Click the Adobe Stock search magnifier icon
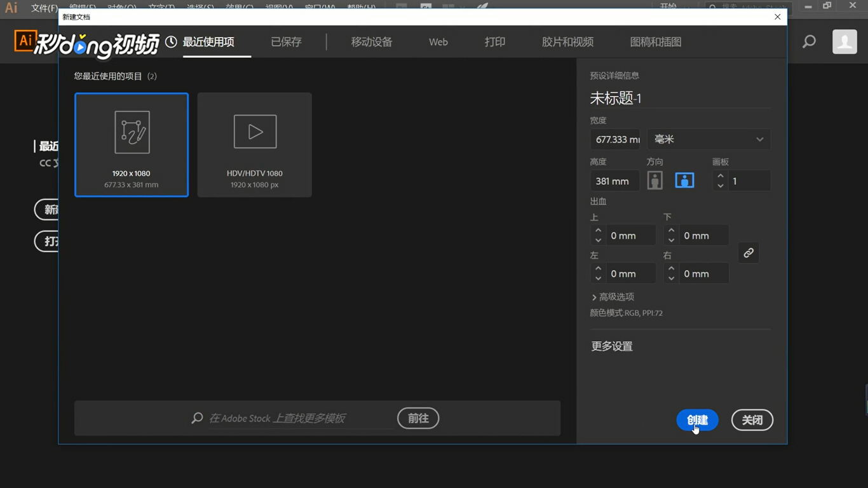The image size is (868, 488). point(197,418)
